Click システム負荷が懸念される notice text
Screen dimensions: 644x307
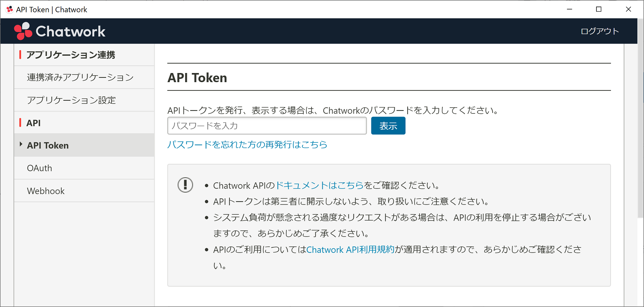point(402,225)
